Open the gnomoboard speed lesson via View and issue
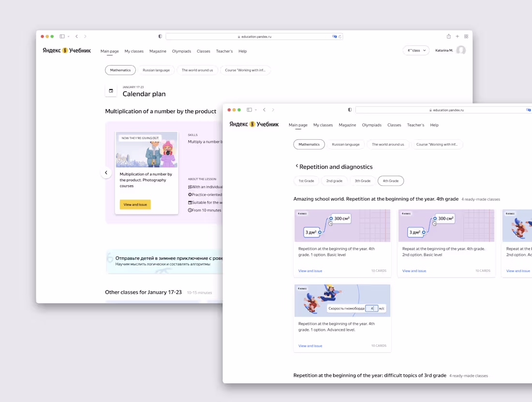The image size is (532, 402). (x=310, y=345)
